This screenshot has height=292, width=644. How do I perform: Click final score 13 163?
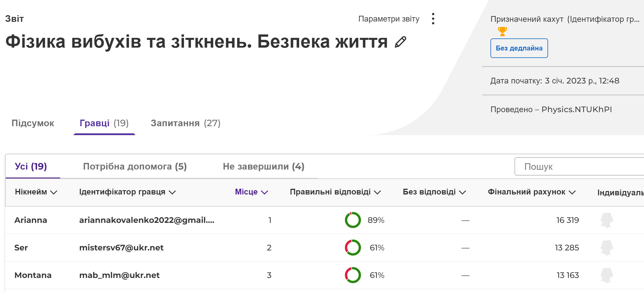coord(568,275)
